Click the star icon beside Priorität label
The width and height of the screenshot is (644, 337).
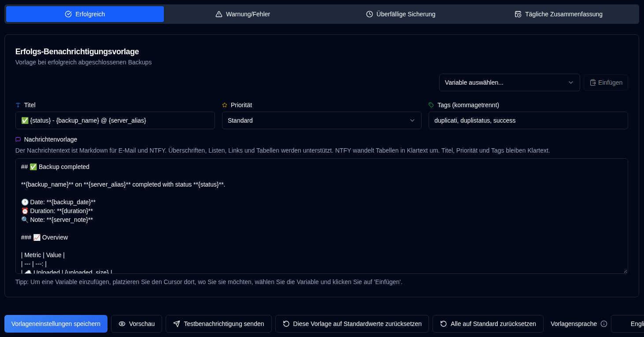pyautogui.click(x=225, y=105)
